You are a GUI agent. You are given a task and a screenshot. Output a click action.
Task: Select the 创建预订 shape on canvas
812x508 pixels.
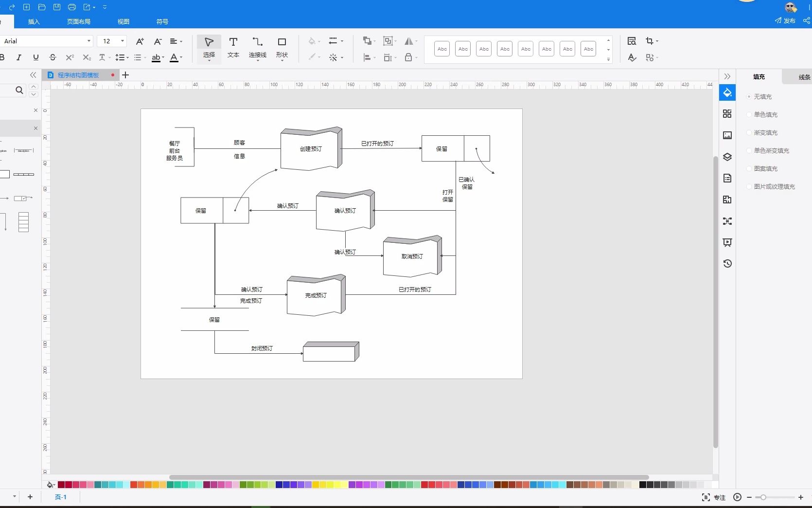tap(311, 148)
